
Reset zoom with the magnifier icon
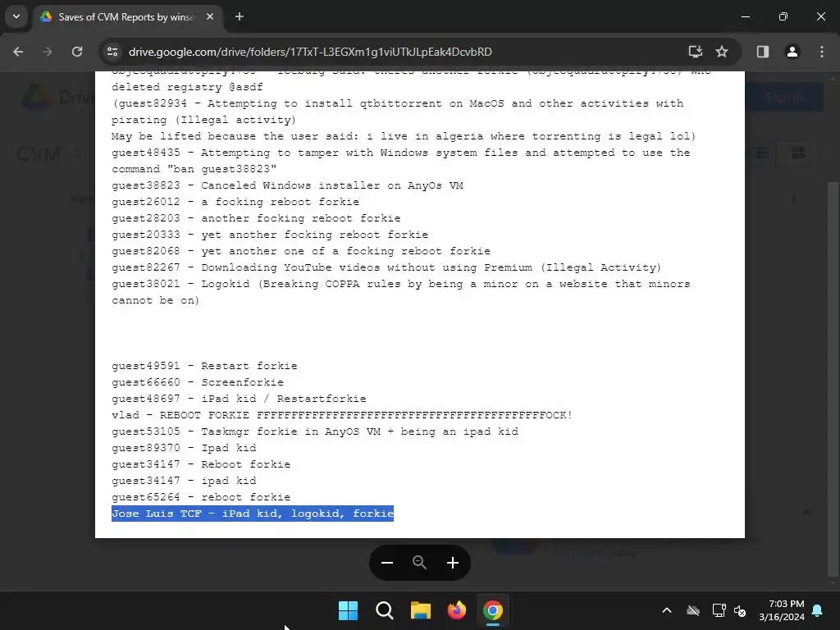coord(419,563)
